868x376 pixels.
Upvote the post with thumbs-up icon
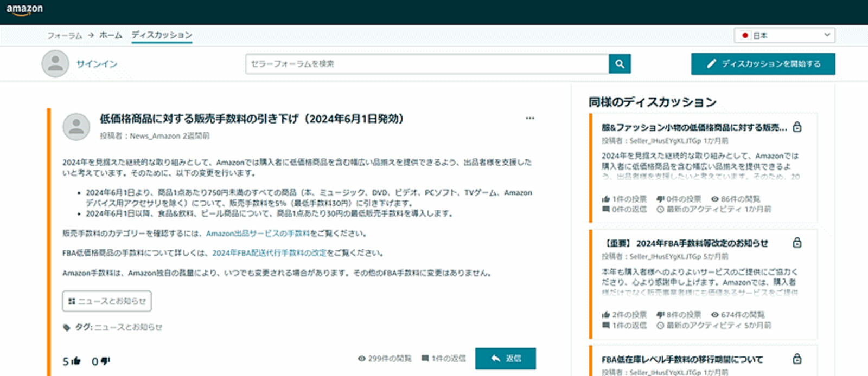coord(76,361)
